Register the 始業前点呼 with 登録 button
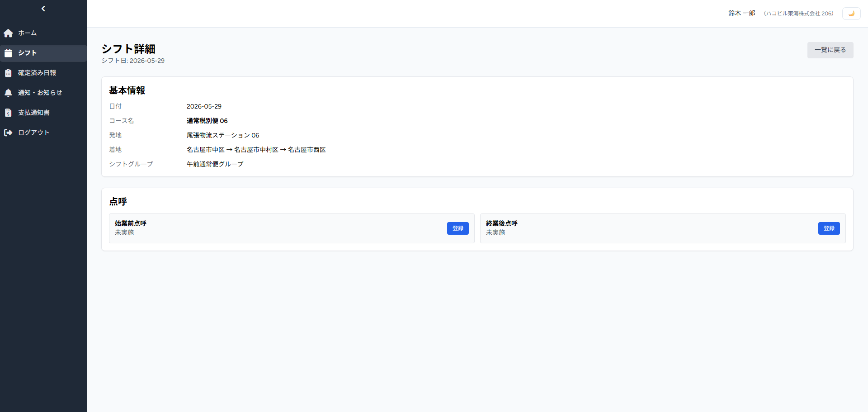Viewport: 868px width, 412px height. [x=458, y=228]
